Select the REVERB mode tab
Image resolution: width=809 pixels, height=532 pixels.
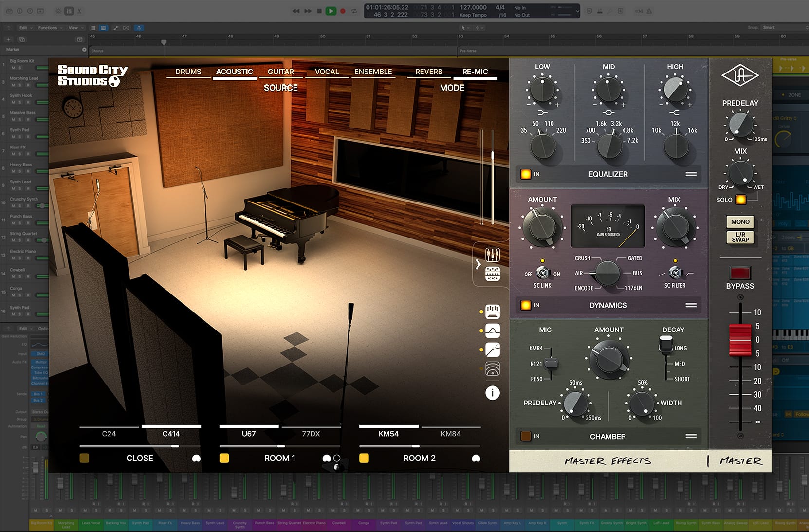click(428, 72)
